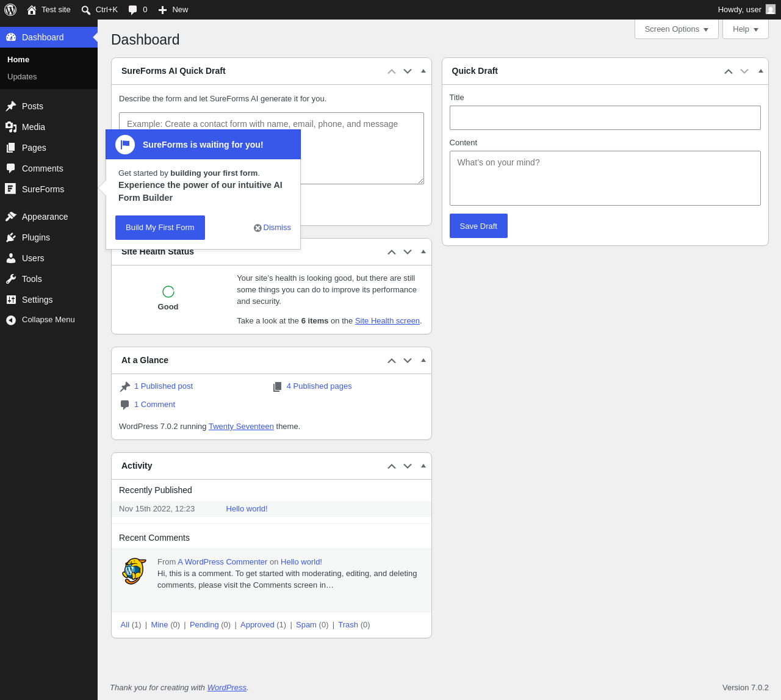Click the green Good site health circle
The image size is (781, 700).
coord(168,292)
